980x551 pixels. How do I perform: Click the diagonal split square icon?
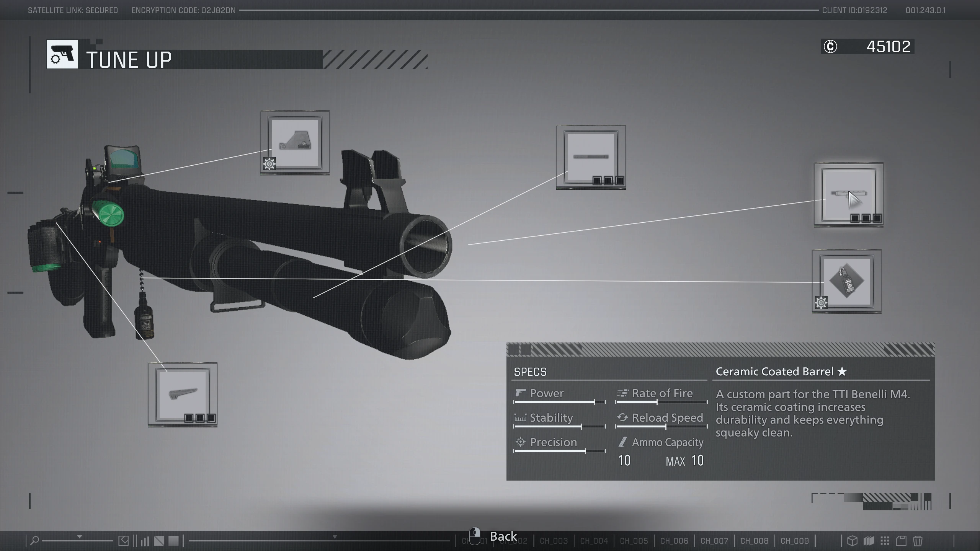(159, 541)
